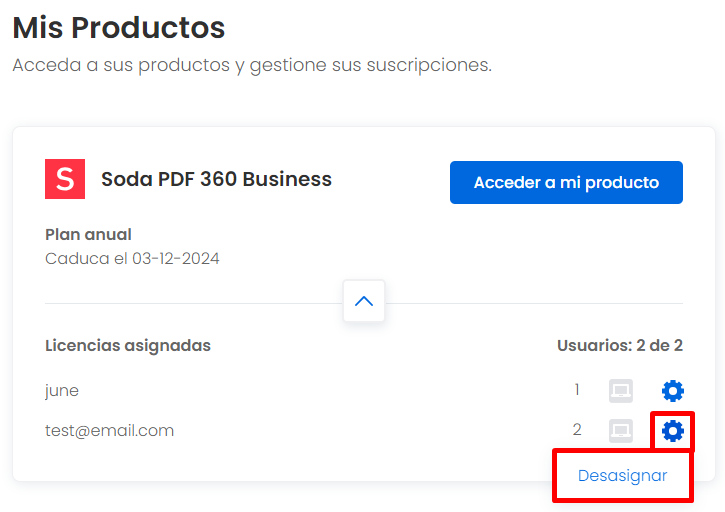Click the Acceder a mi producto button

(x=566, y=182)
